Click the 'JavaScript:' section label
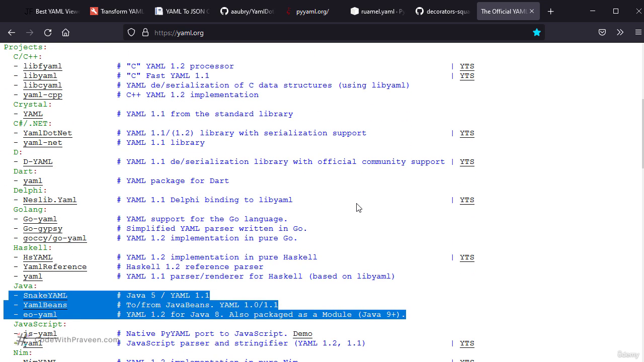 [x=40, y=324]
